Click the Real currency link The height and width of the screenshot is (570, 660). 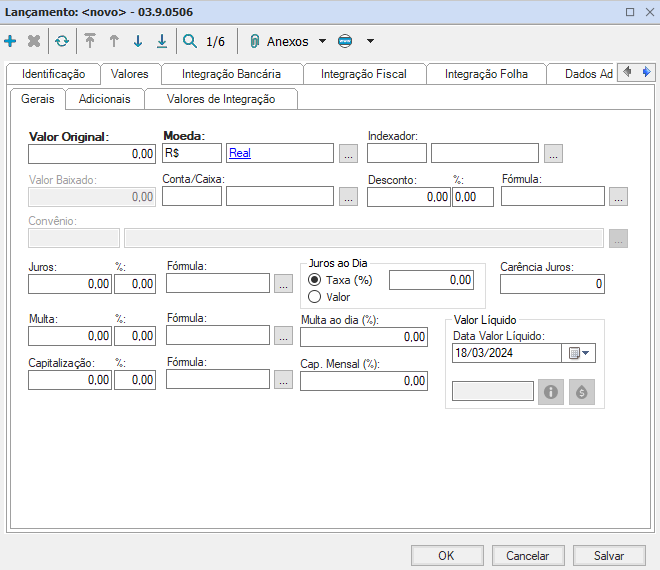click(240, 154)
